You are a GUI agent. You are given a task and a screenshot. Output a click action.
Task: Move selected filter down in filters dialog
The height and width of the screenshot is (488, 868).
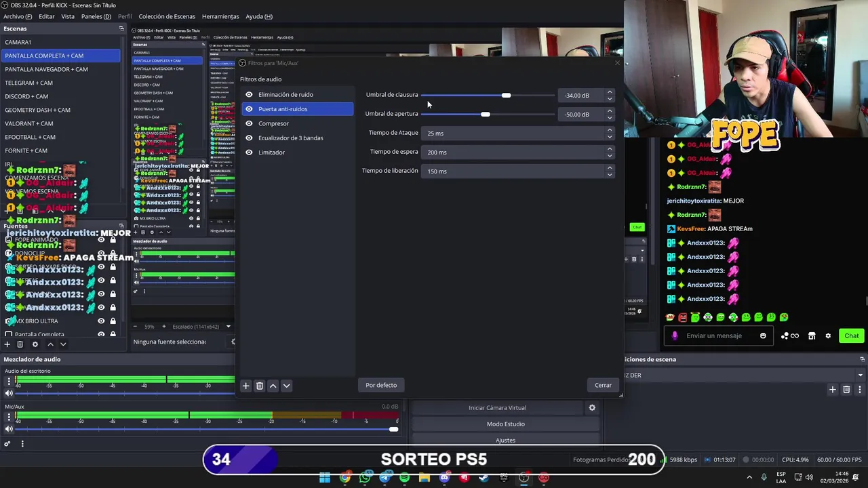point(286,386)
